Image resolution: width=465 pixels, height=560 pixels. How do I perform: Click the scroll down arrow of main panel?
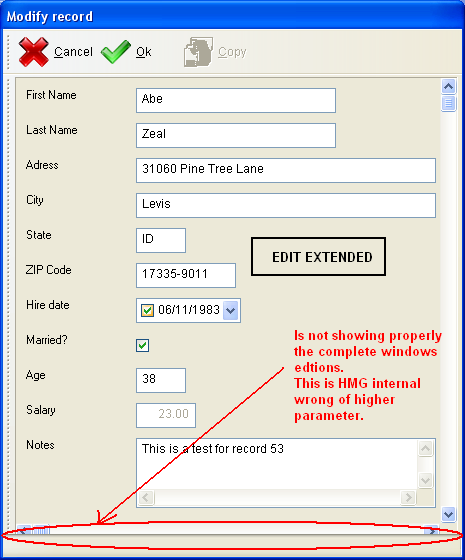pos(449,514)
